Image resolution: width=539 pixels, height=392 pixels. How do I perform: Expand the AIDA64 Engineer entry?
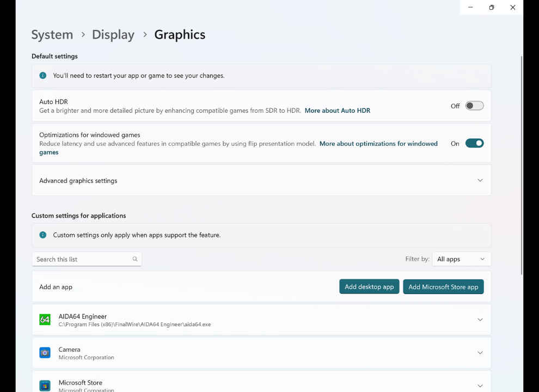coord(480,320)
